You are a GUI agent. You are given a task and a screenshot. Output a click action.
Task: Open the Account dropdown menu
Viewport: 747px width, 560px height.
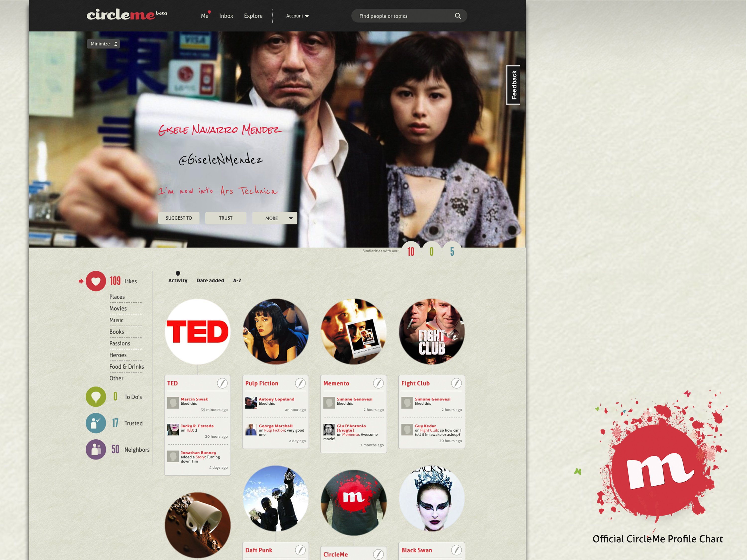tap(297, 16)
